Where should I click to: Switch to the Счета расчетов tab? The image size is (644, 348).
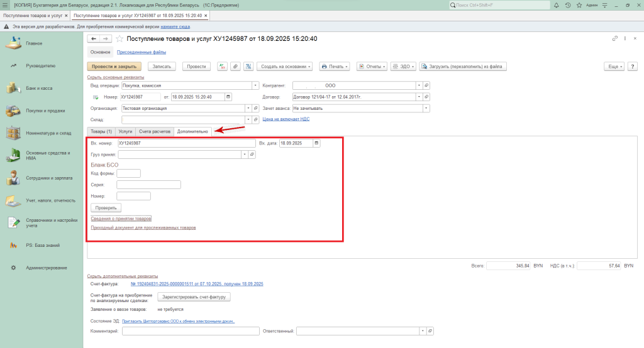coord(155,131)
